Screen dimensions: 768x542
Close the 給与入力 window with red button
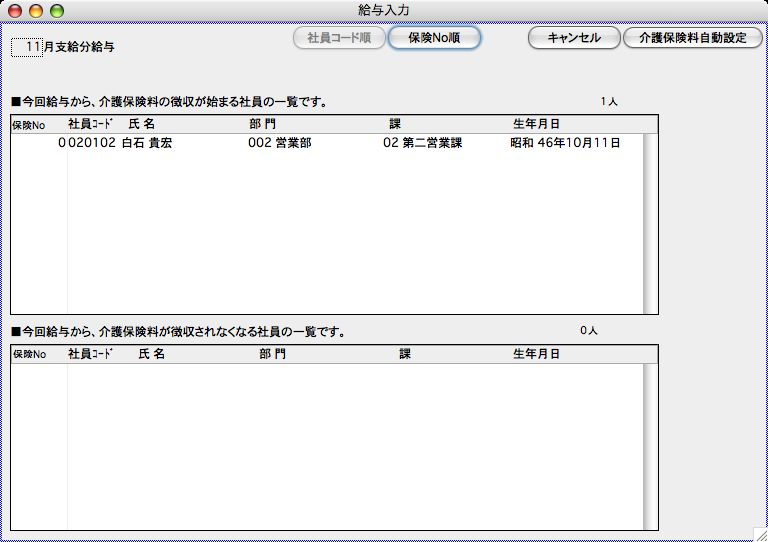coord(15,10)
